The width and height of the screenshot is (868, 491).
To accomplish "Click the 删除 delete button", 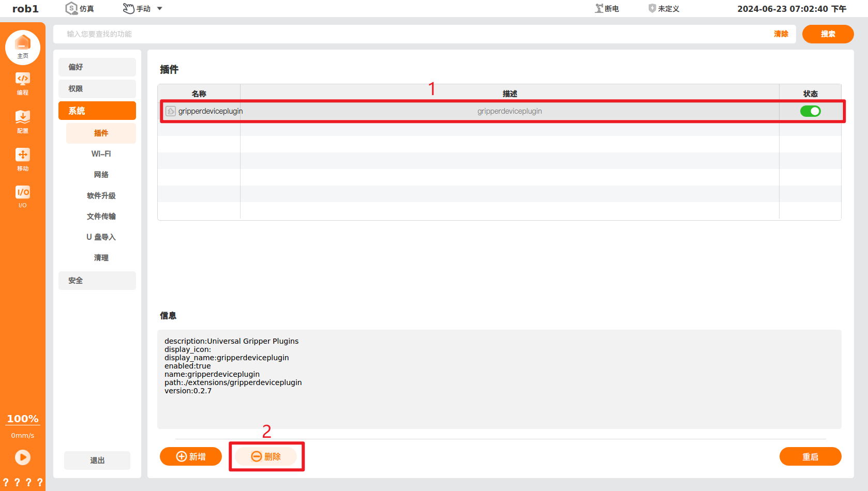I will [x=266, y=456].
